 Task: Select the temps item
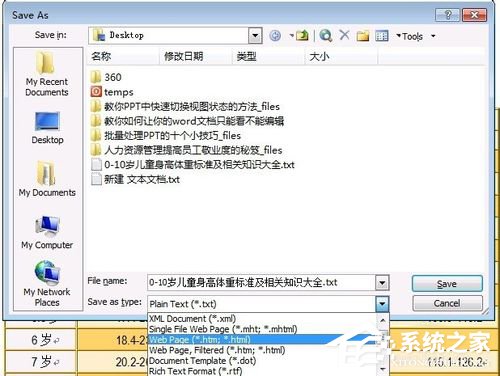click(x=112, y=92)
